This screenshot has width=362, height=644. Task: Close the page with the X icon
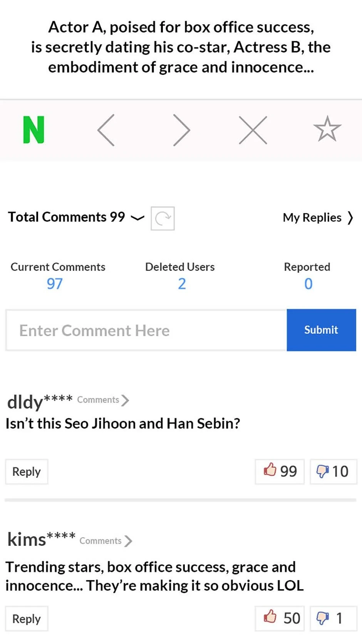[253, 130]
